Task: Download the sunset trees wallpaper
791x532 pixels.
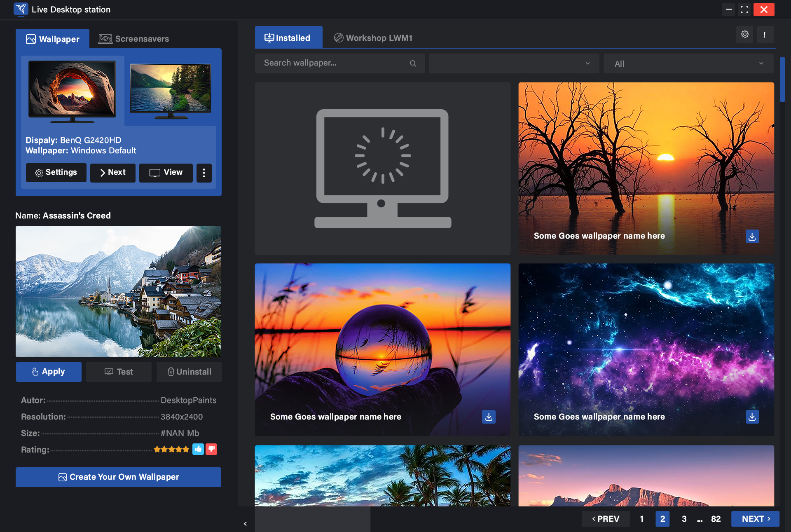Action: point(752,236)
